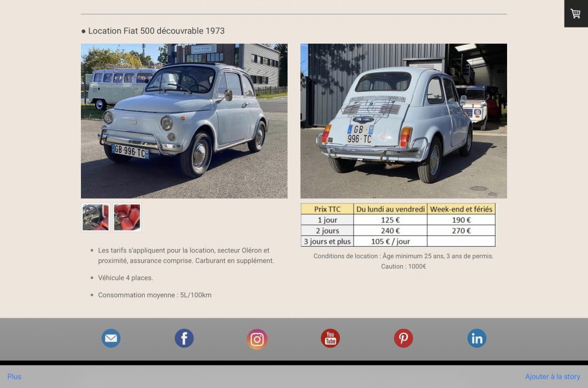The height and width of the screenshot is (388, 588).
Task: Open the Instagram social icon
Action: click(x=257, y=339)
